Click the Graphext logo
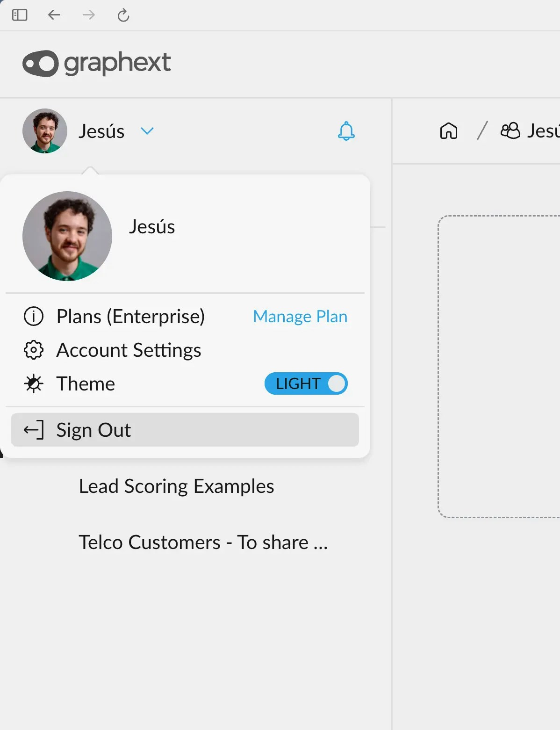 [x=97, y=63]
